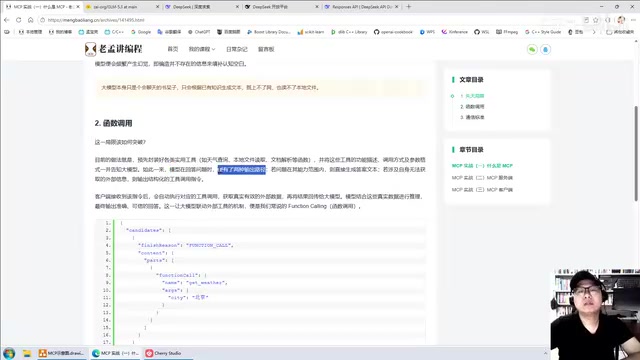Viewport: 640px width, 360px height.
Task: Open the Xinference bookmark
Action: click(x=454, y=32)
